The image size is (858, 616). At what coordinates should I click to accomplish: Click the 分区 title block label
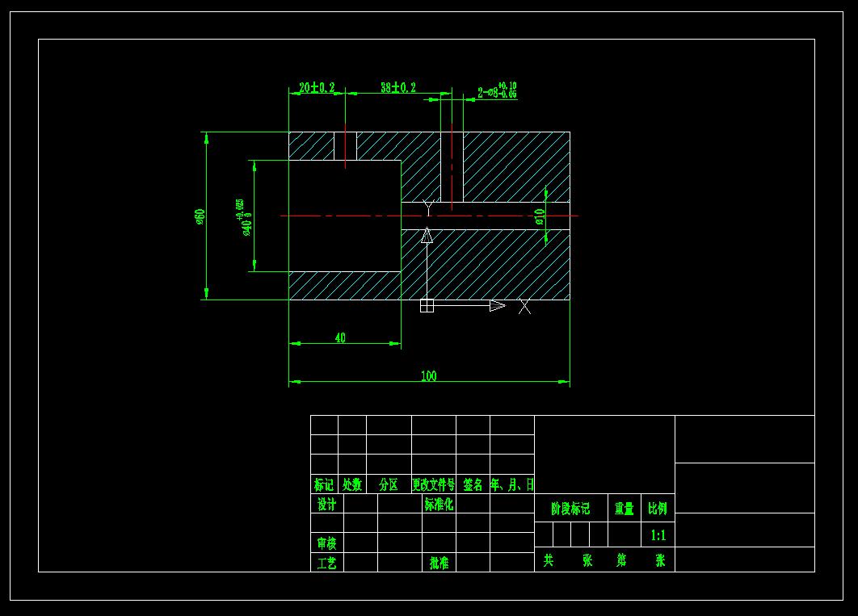coord(389,485)
